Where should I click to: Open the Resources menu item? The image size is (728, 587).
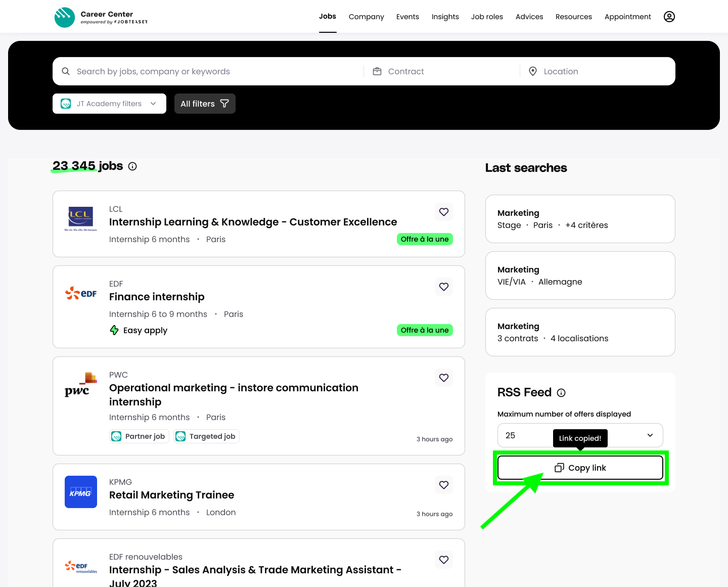pyautogui.click(x=574, y=17)
